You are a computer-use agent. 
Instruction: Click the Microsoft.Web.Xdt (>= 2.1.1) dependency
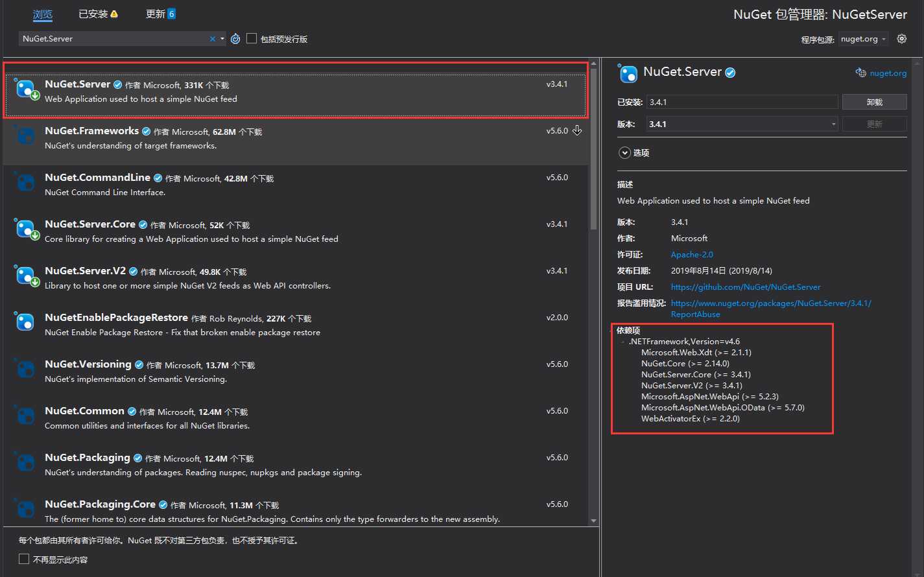(696, 353)
